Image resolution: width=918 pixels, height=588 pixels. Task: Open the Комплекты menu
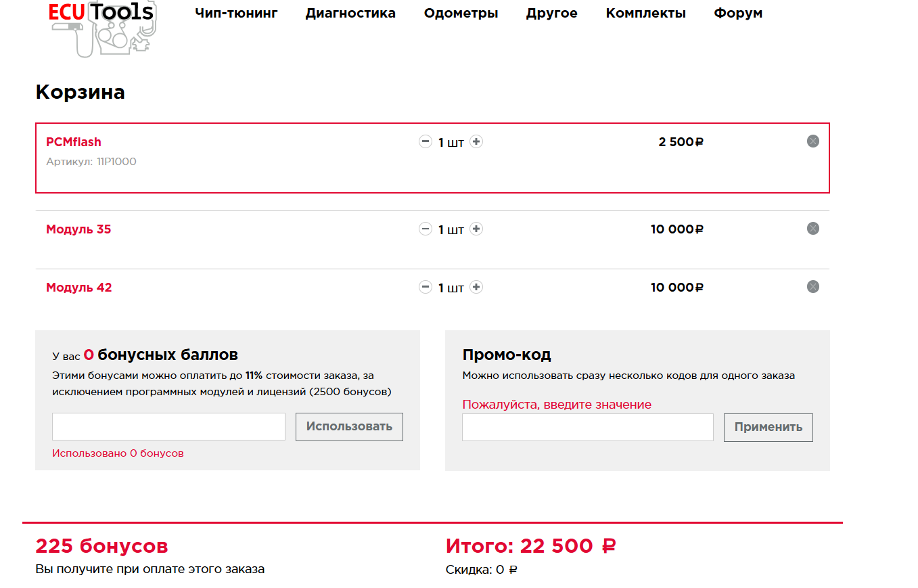pyautogui.click(x=646, y=13)
